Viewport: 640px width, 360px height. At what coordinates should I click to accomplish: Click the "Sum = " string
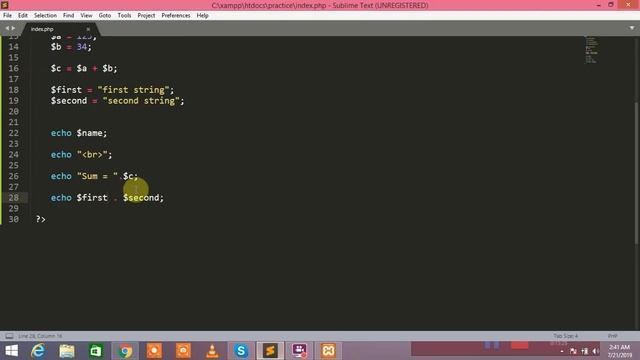point(97,176)
